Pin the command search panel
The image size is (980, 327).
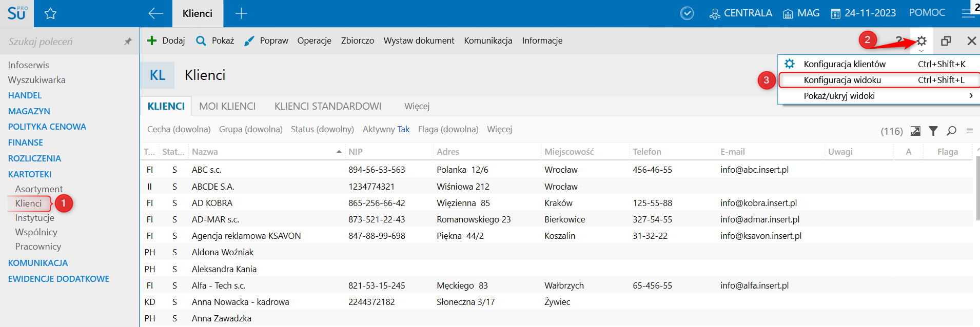point(128,42)
